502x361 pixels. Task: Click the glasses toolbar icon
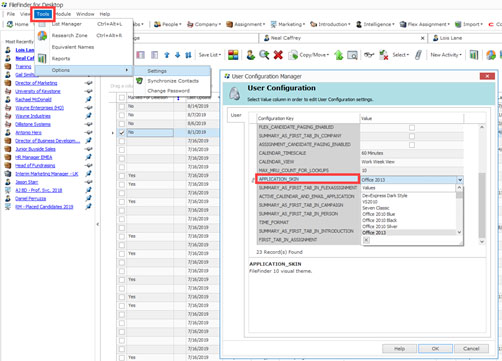(x=369, y=55)
